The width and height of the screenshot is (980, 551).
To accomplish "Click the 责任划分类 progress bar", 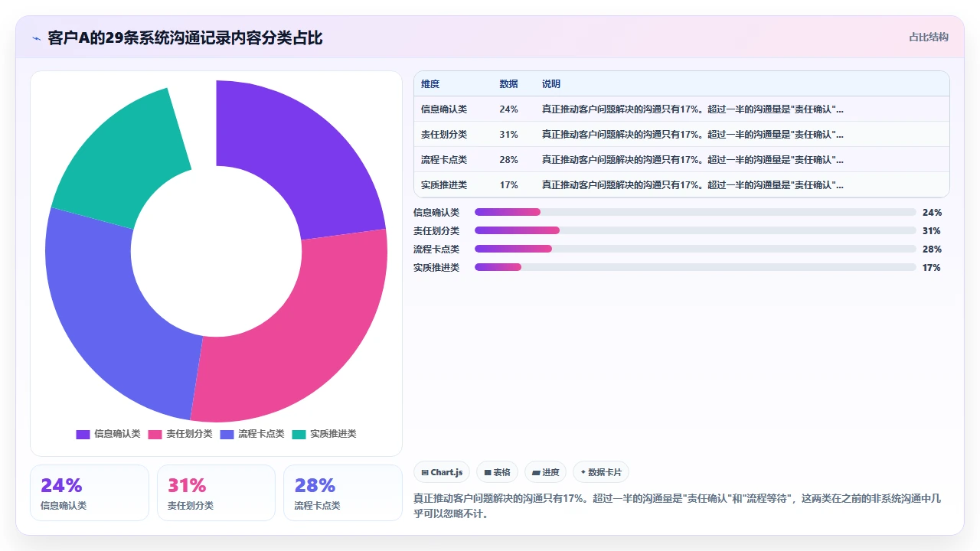I will 695,230.
